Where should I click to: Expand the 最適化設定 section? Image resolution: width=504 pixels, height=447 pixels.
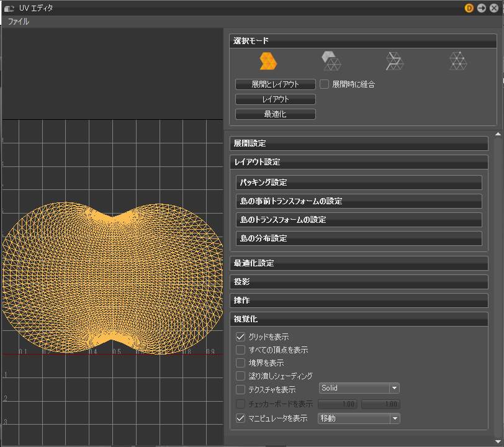[x=359, y=263]
